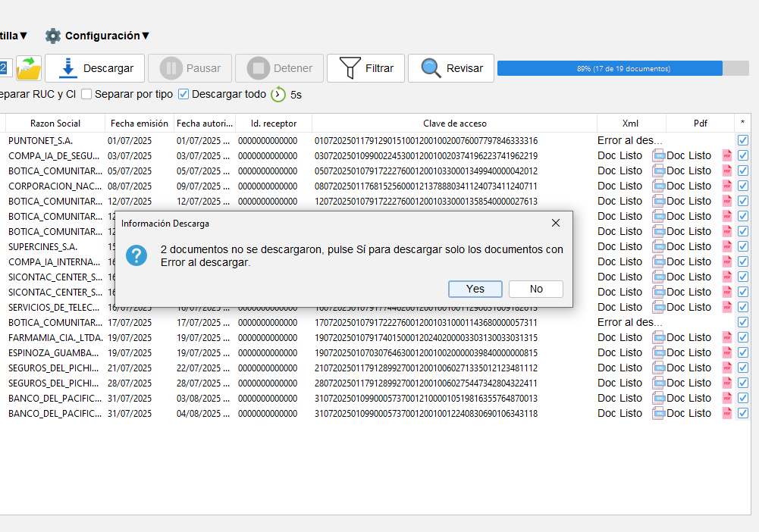The height and width of the screenshot is (532, 759).
Task: Open the Filtrar funnel tool
Action: click(366, 68)
